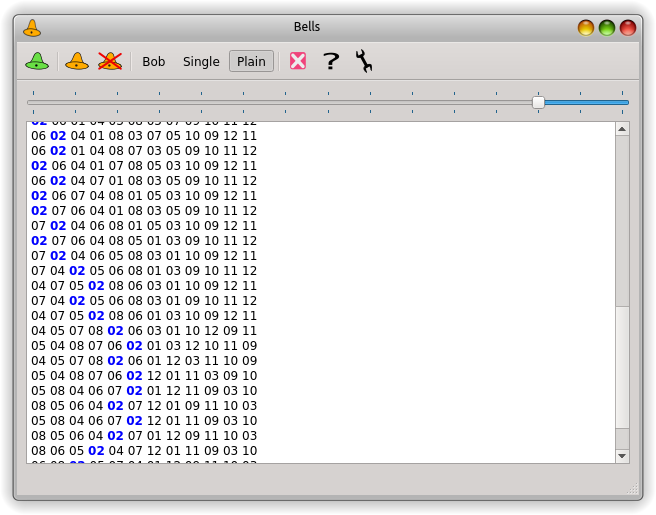Click the pink X clear icon

pyautogui.click(x=298, y=61)
